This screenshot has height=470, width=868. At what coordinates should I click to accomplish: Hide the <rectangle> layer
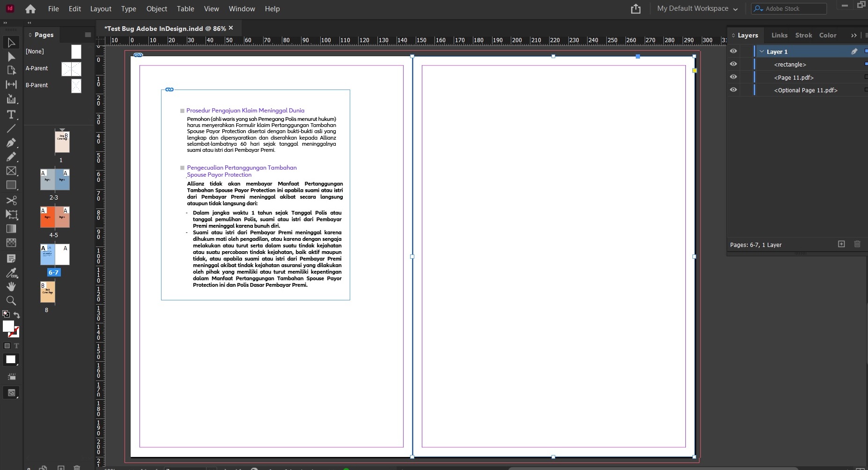[x=734, y=64]
